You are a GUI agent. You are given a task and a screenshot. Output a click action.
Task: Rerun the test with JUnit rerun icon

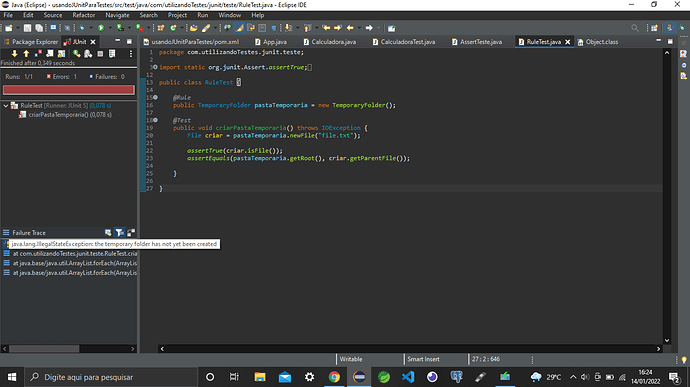click(77, 54)
